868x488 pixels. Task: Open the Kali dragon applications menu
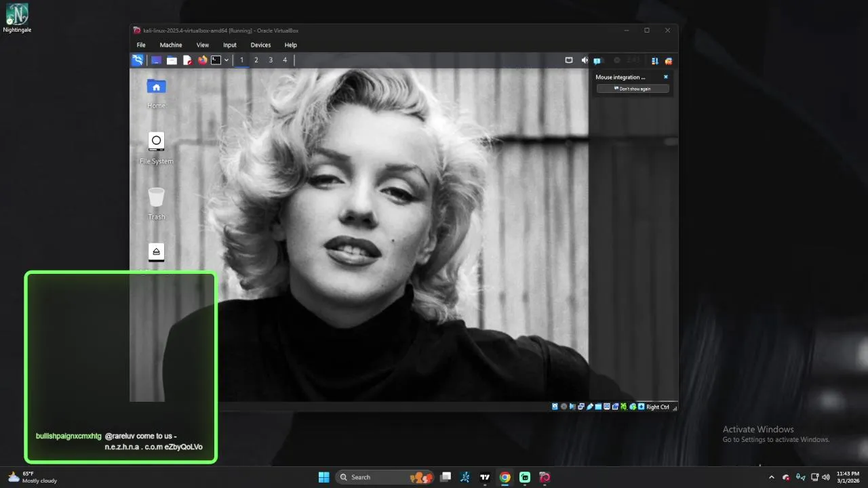pyautogui.click(x=138, y=60)
